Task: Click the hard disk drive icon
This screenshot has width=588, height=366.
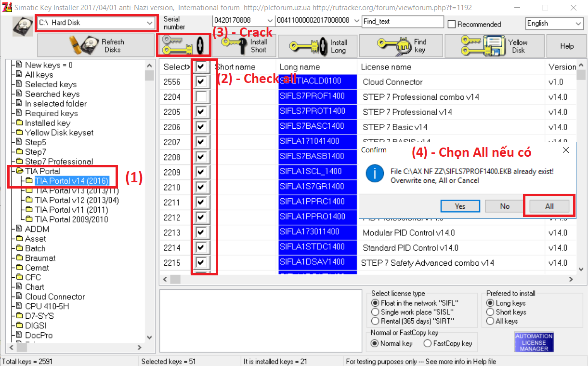Action: 22,27
